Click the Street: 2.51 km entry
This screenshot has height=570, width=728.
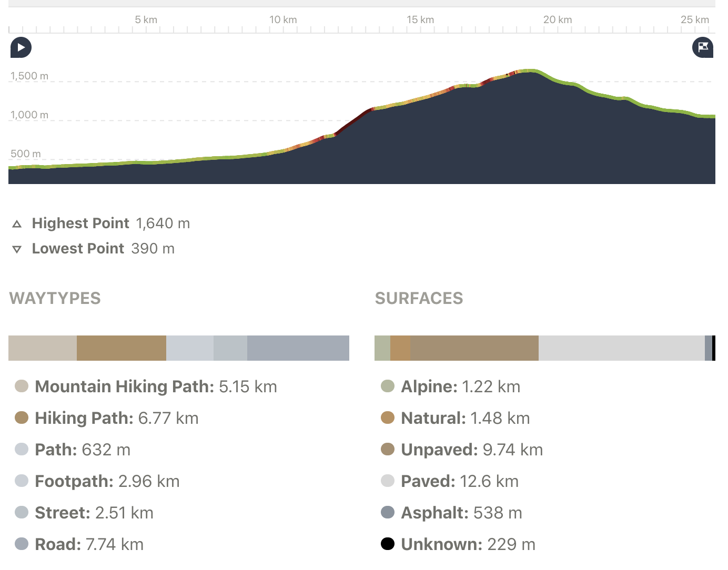94,513
